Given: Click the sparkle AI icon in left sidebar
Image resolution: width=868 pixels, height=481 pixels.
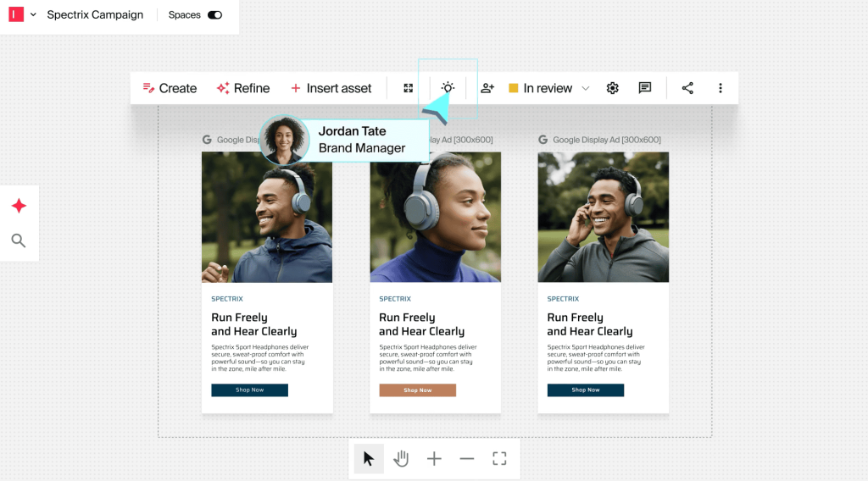Looking at the screenshot, I should coord(19,206).
